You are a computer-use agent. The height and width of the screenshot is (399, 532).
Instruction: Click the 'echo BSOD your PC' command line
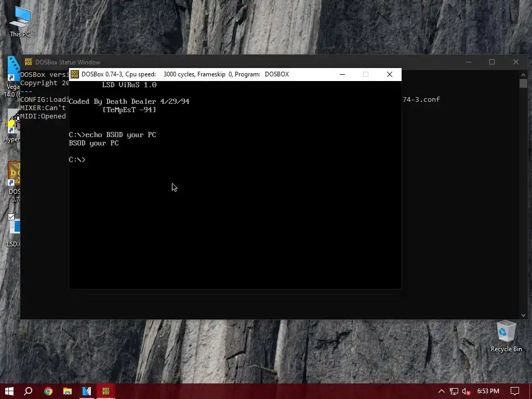pyautogui.click(x=113, y=135)
